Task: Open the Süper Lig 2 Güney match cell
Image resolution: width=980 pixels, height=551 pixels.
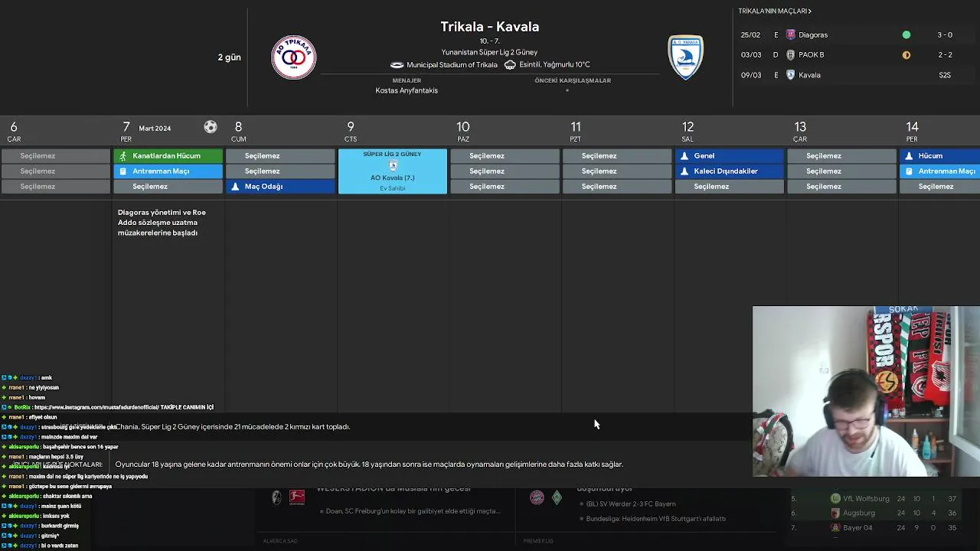Action: pos(393,171)
